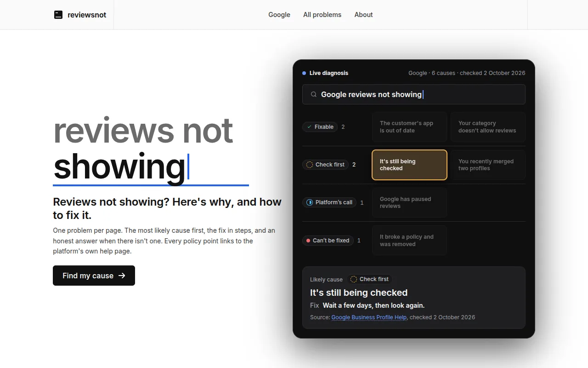The height and width of the screenshot is (368, 588).
Task: Click the One problem per page paragraph
Action: pos(164,241)
